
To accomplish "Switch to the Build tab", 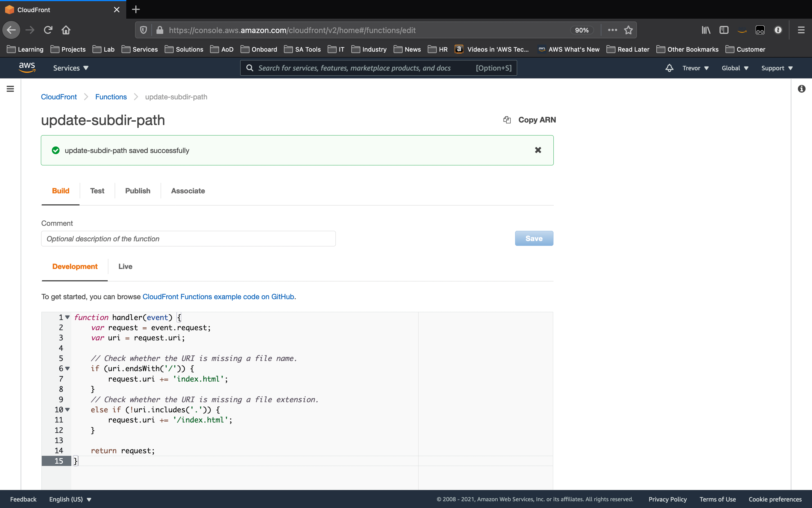I will (x=61, y=191).
